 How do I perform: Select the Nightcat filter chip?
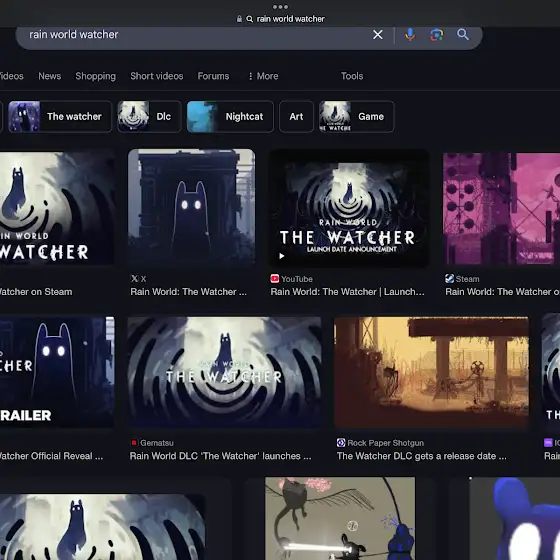[x=230, y=116]
